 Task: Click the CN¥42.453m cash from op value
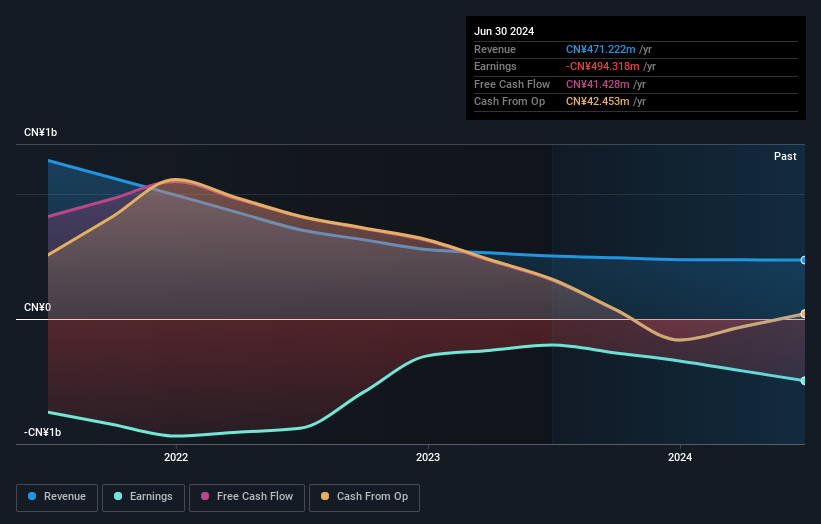(x=597, y=102)
